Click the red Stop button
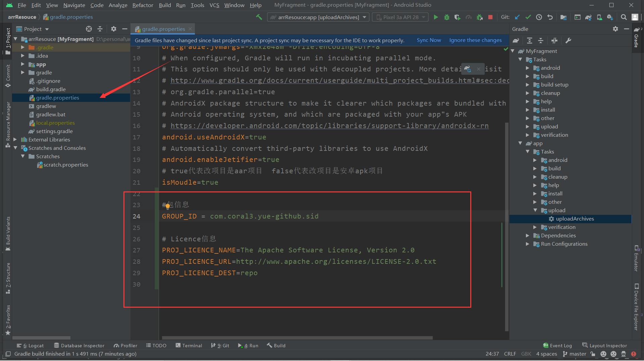644x361 pixels. coord(490,17)
